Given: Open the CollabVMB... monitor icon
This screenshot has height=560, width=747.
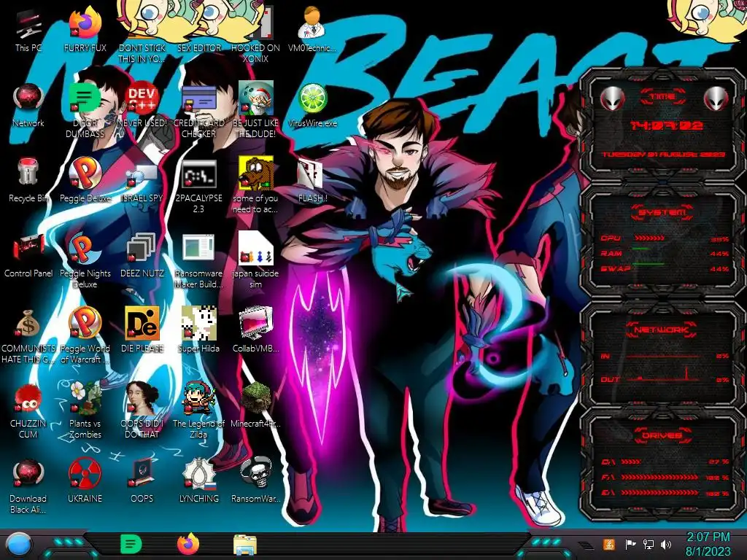Looking at the screenshot, I should click(256, 330).
